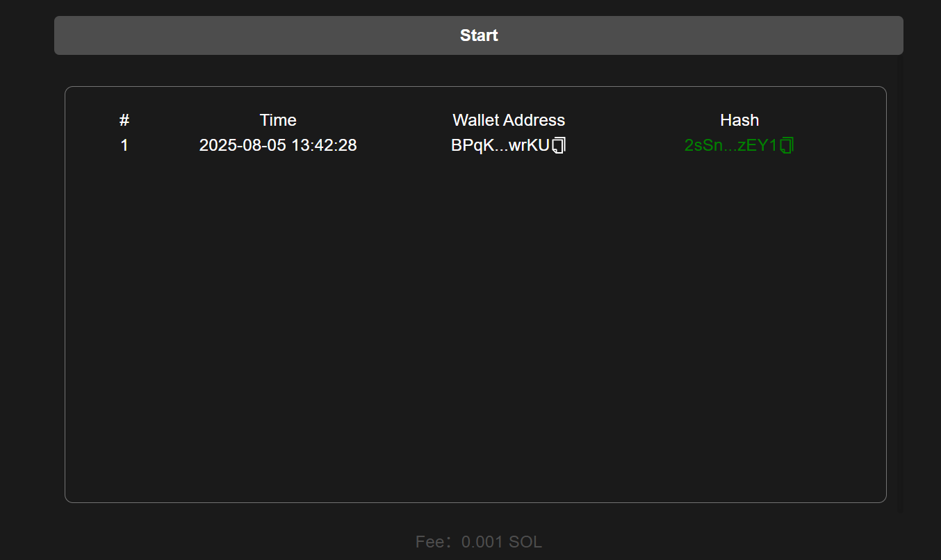
Task: Copy the transaction hash 2sSn...zEY1
Action: (787, 145)
